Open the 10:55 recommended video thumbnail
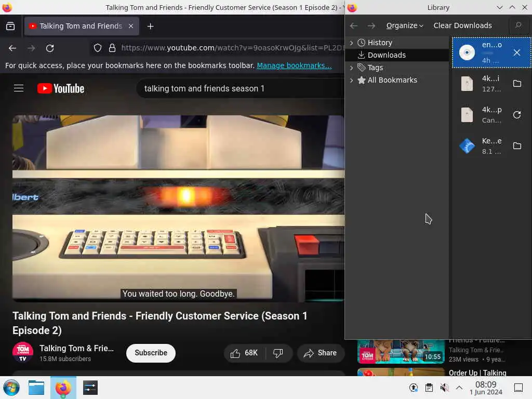532x399 pixels. click(x=401, y=352)
